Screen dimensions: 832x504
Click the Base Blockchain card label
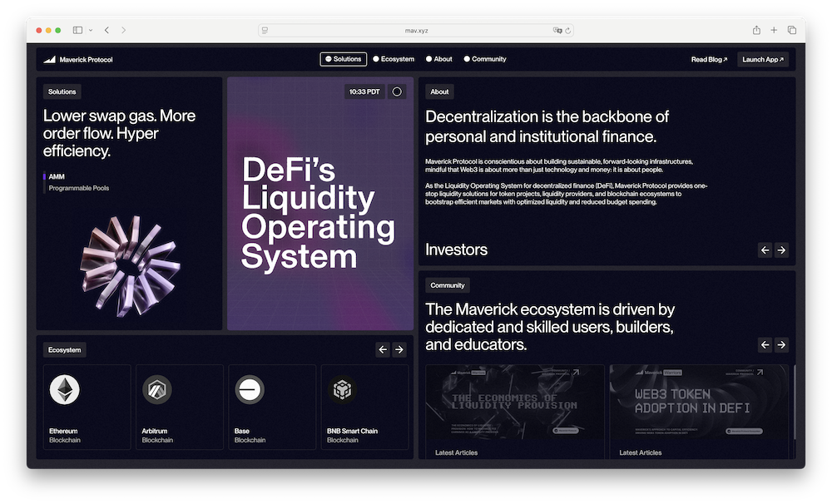pyautogui.click(x=250, y=436)
